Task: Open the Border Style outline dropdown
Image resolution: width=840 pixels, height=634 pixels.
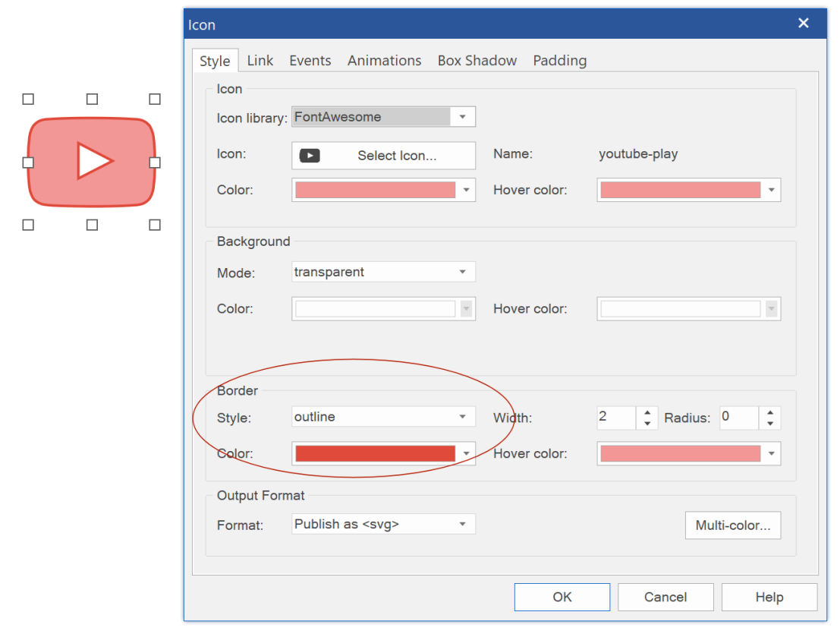Action: click(x=383, y=416)
